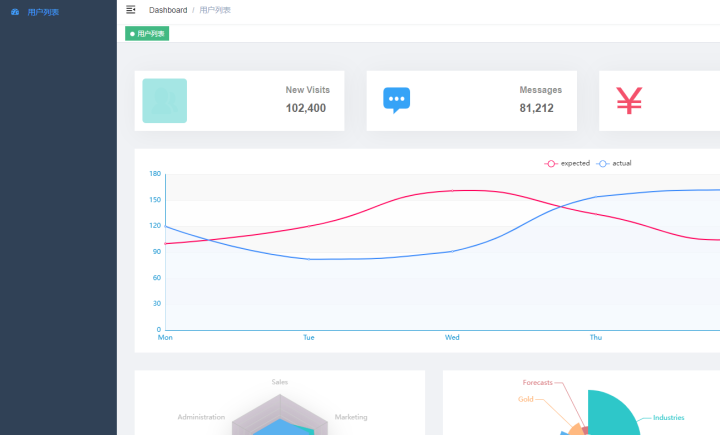
Task: Click the Administration radar chart label
Action: 201,417
